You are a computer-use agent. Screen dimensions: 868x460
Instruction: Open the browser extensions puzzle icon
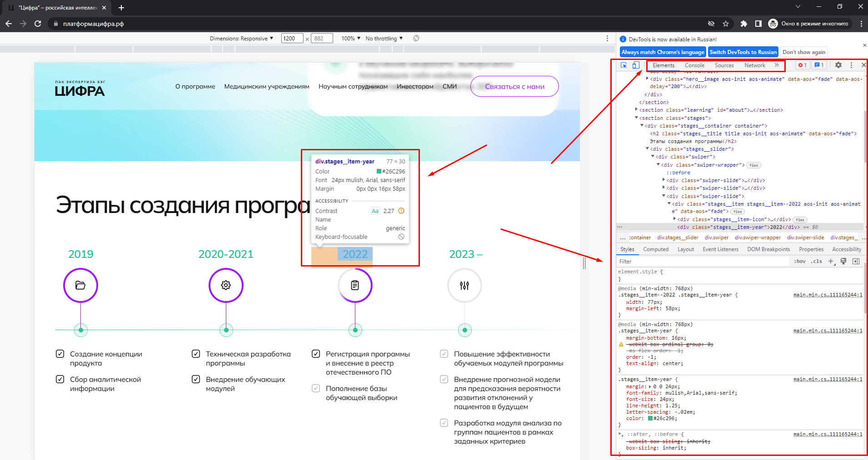(743, 24)
